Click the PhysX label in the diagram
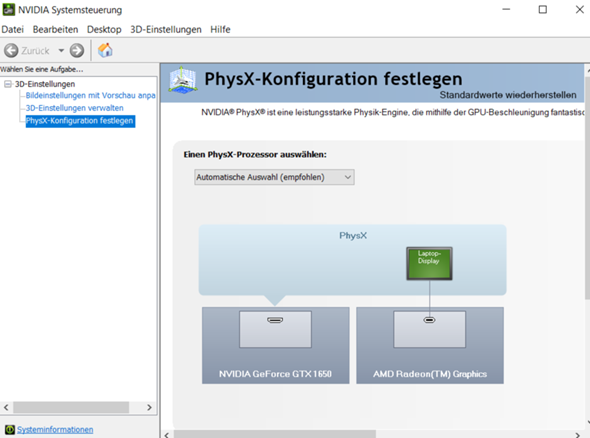The image size is (590, 438). tap(353, 236)
